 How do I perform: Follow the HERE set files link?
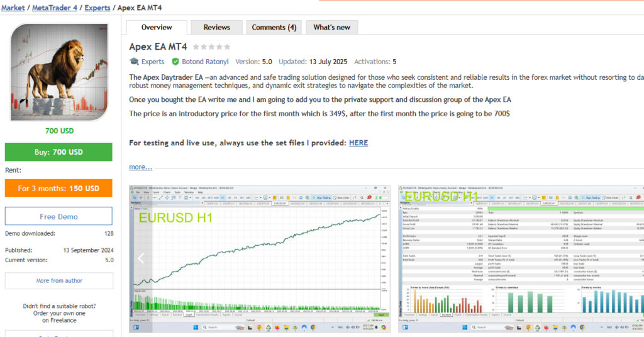(358, 143)
